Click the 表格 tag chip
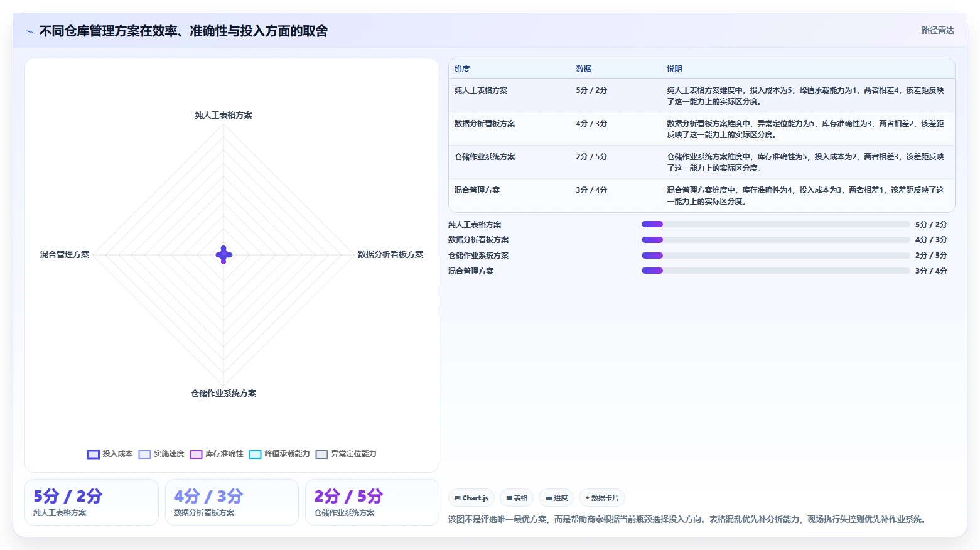The height and width of the screenshot is (550, 980). [x=517, y=498]
